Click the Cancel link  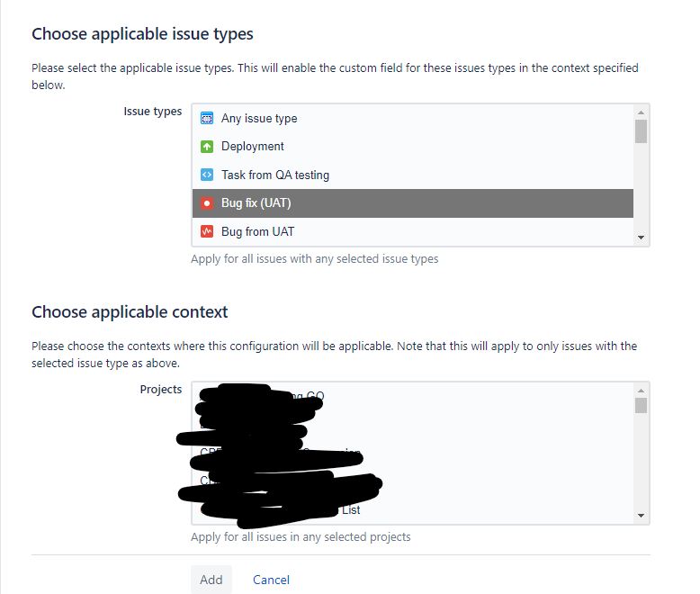point(271,580)
